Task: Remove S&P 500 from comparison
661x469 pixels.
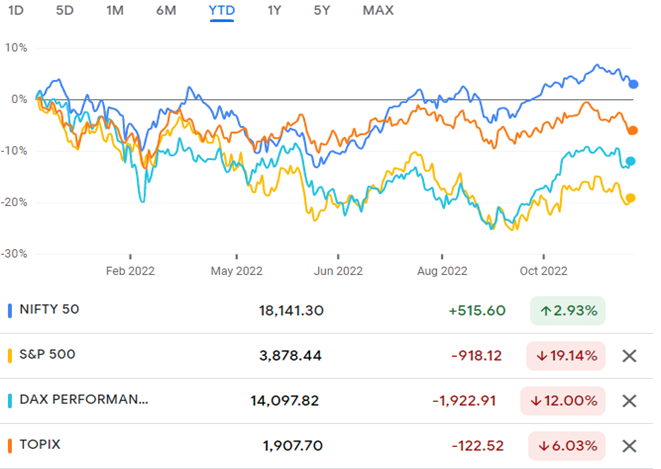Action: (x=629, y=356)
